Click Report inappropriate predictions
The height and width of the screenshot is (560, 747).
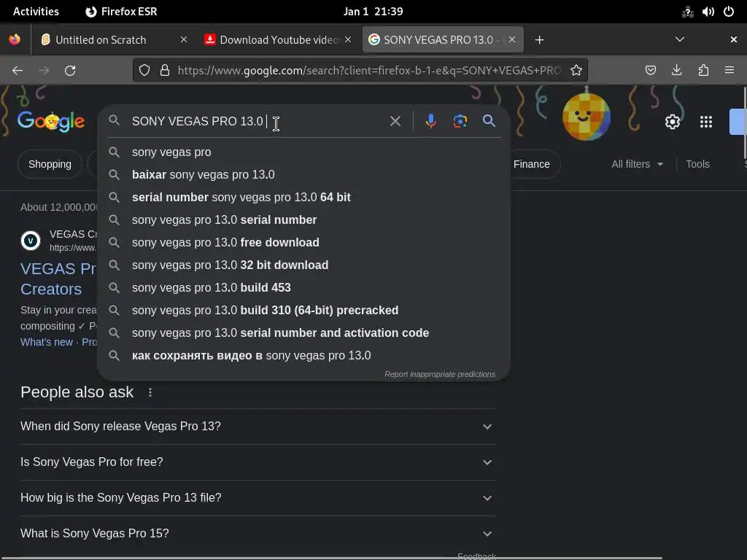click(439, 374)
